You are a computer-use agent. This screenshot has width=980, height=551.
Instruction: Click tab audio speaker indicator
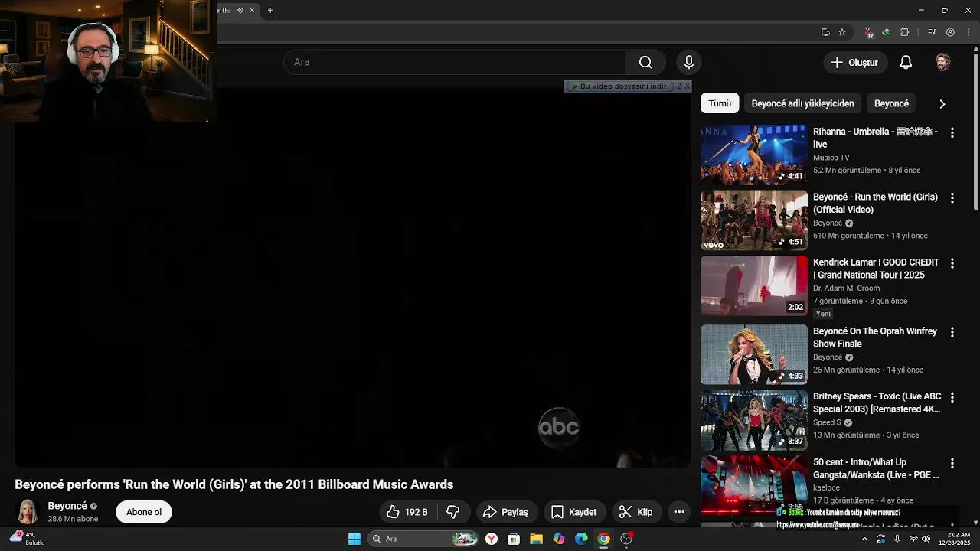click(x=240, y=10)
